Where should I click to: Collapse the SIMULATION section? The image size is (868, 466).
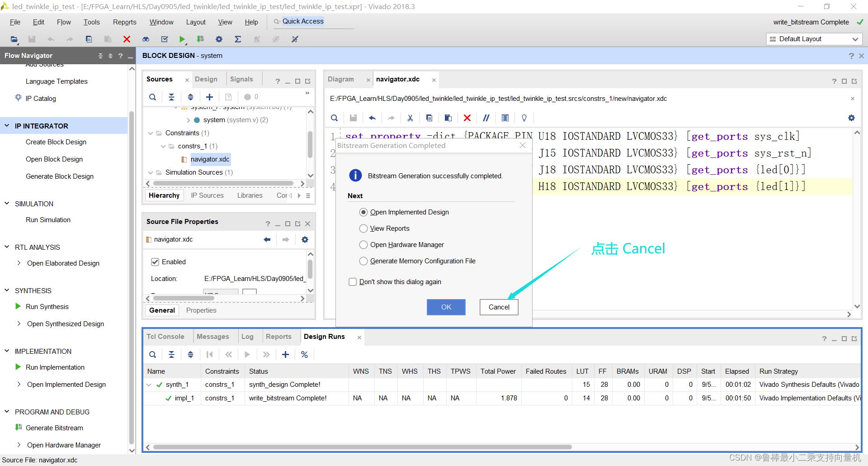coord(7,204)
